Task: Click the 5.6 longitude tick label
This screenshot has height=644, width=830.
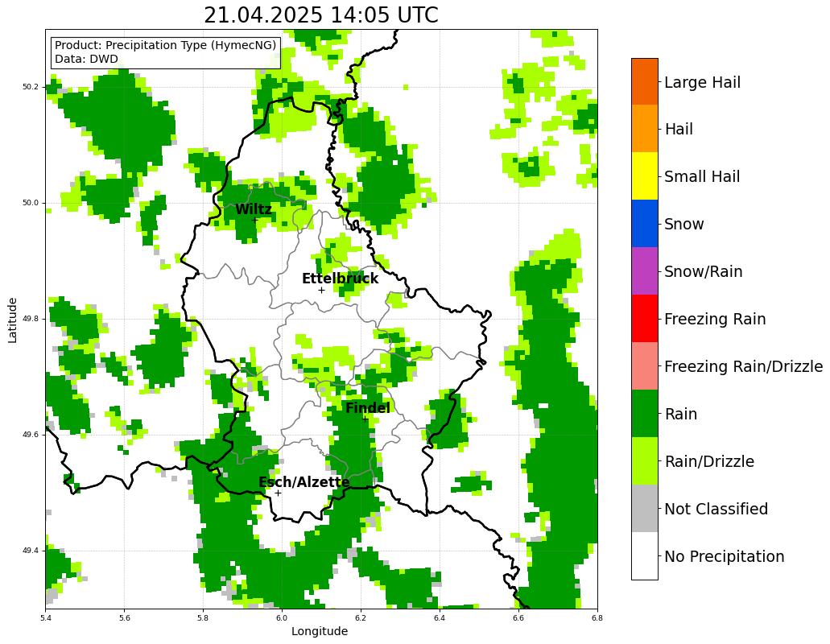Action: [125, 617]
